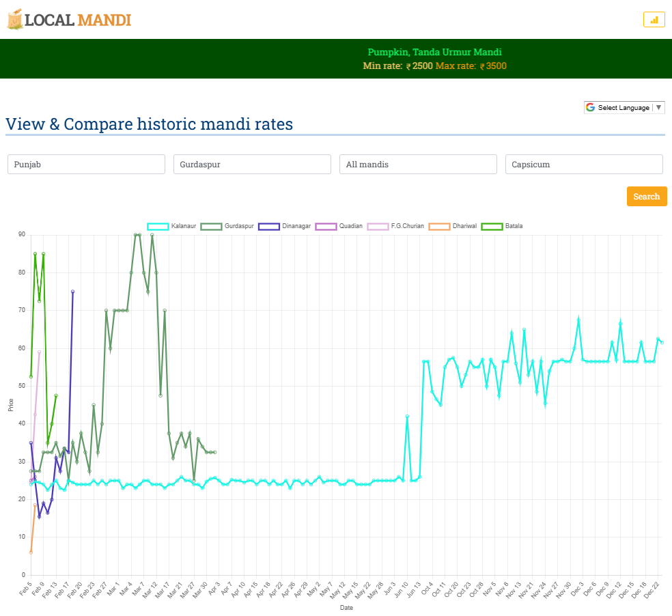Open the Capsicum commodity dropdown
The height and width of the screenshot is (616, 672).
[x=584, y=165]
